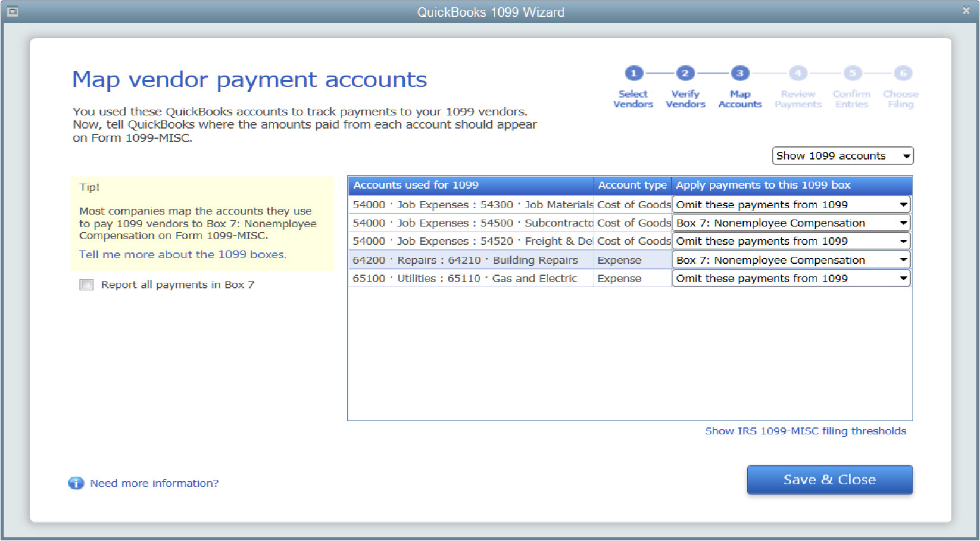
Task: Click the Account type column header
Action: pos(632,185)
